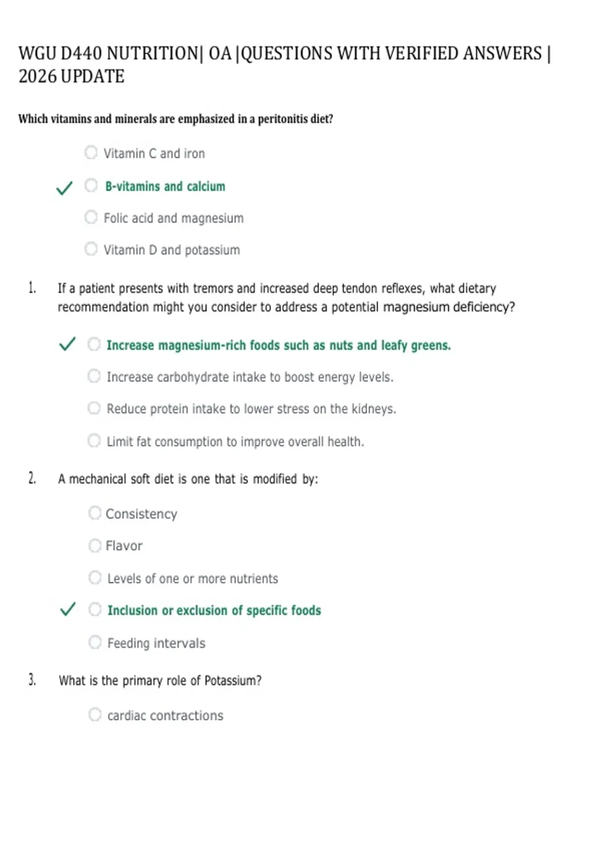The width and height of the screenshot is (613, 868).
Task: Select the 'Consistency' radio button
Action: 95,513
